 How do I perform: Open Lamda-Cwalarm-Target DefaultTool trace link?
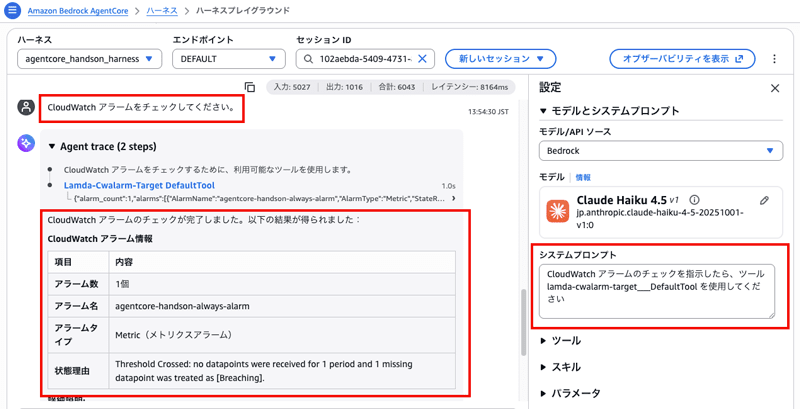139,186
